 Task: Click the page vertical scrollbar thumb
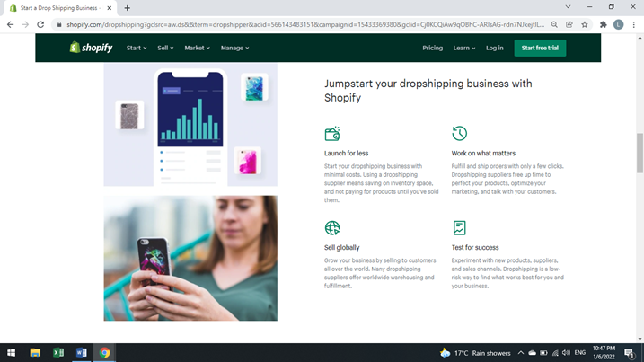click(x=640, y=153)
